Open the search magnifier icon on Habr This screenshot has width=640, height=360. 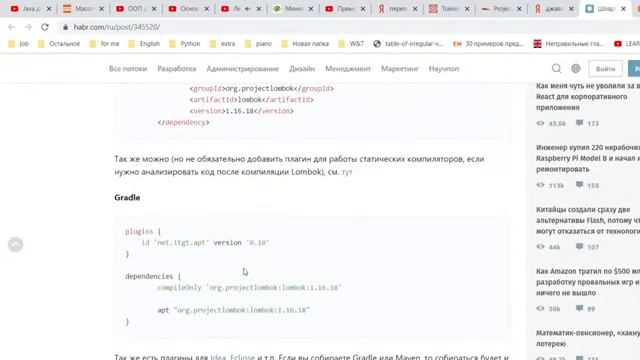[x=556, y=69]
